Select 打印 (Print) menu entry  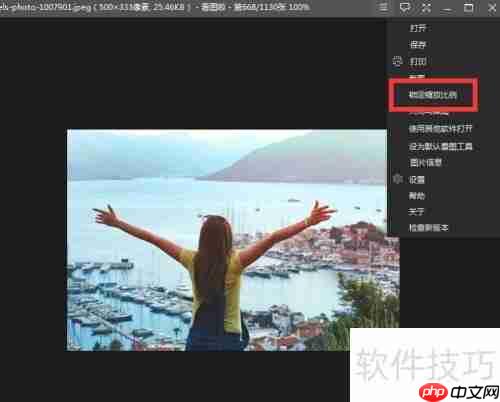tap(418, 61)
